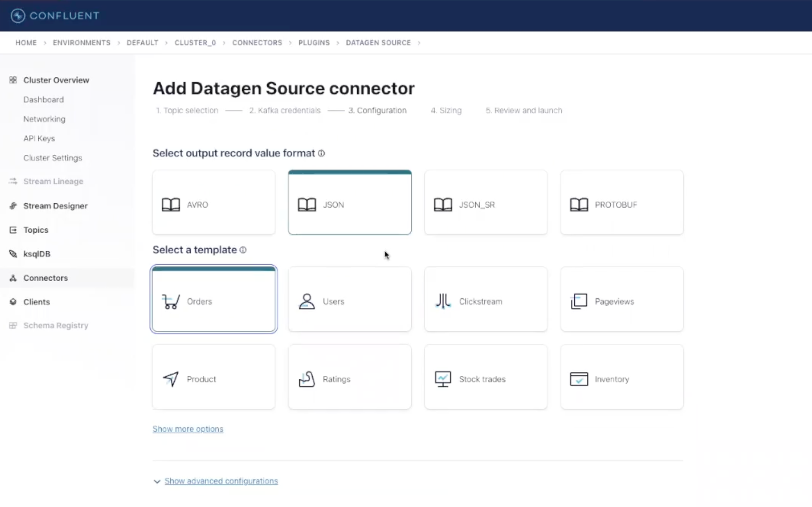Click step 3 Configuration
Viewport: 812px width, 507px height.
click(377, 110)
